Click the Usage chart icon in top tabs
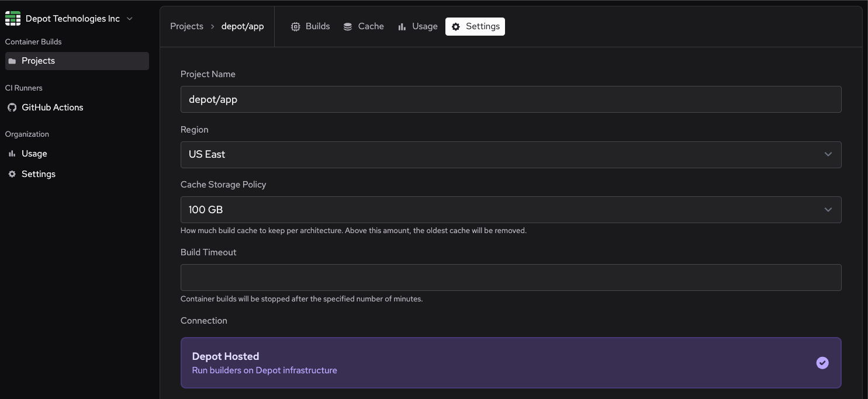Image resolution: width=868 pixels, height=399 pixels. coord(402,27)
